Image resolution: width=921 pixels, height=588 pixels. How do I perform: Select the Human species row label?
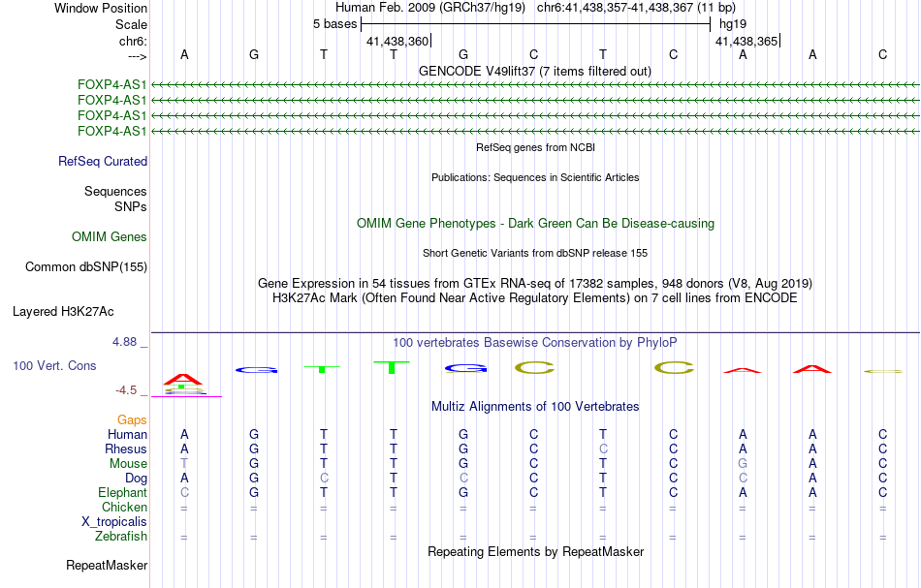point(127,435)
